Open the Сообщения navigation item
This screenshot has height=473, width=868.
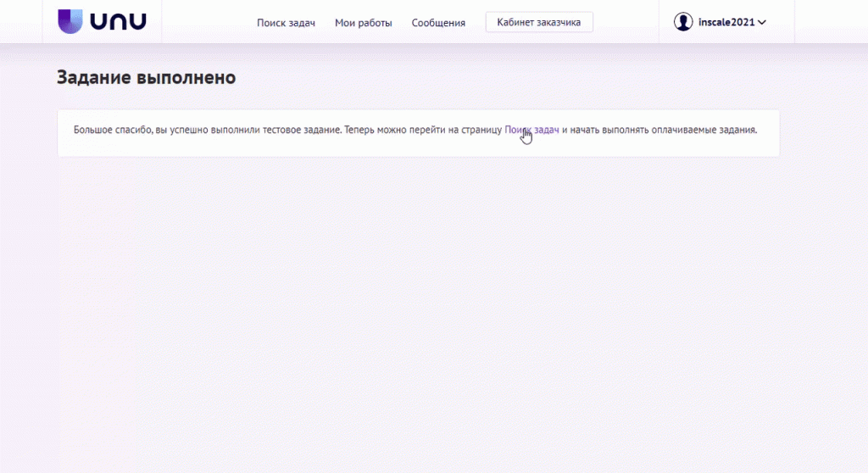click(x=438, y=23)
